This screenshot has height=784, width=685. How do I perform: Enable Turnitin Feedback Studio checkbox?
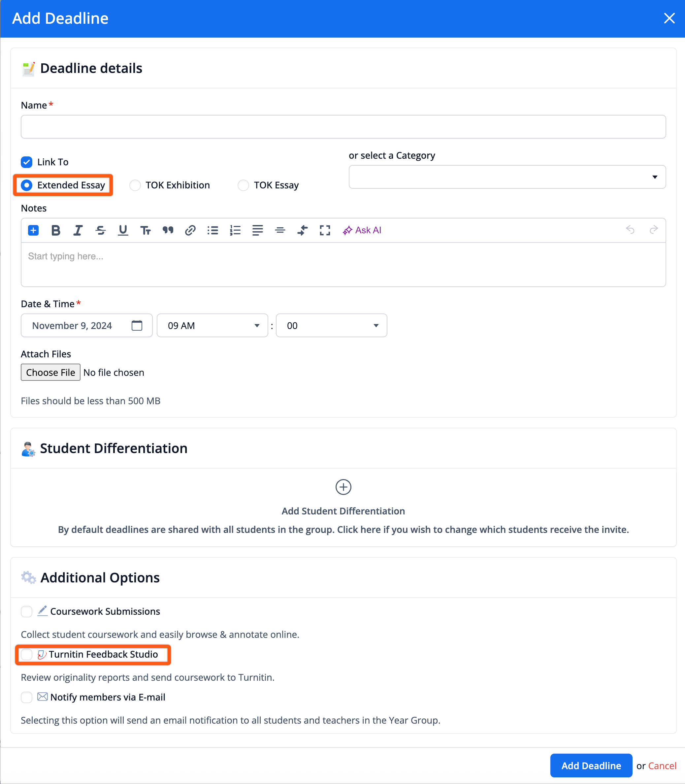[27, 654]
